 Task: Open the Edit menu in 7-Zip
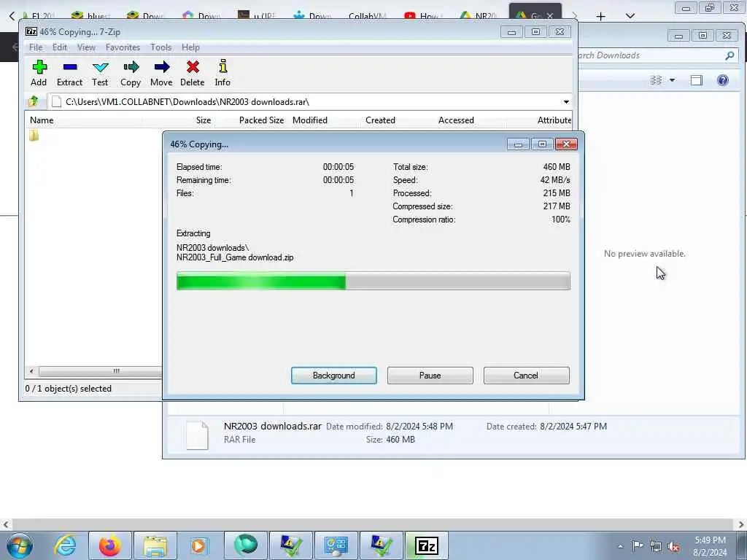tap(60, 47)
